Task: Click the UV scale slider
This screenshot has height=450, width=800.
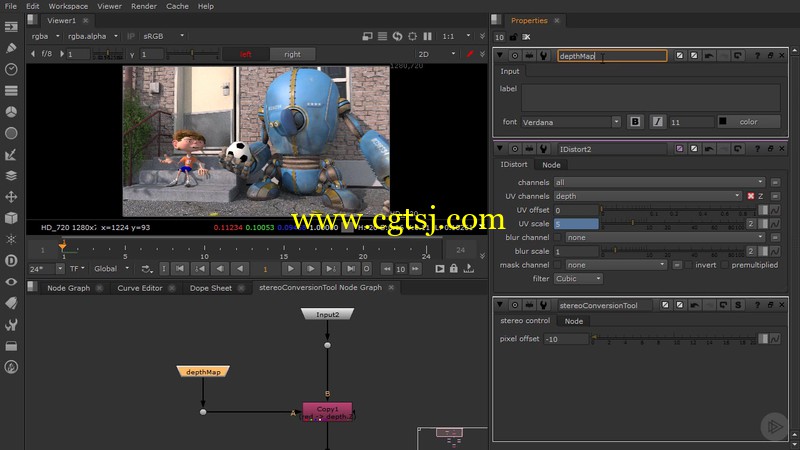Action: pos(672,223)
